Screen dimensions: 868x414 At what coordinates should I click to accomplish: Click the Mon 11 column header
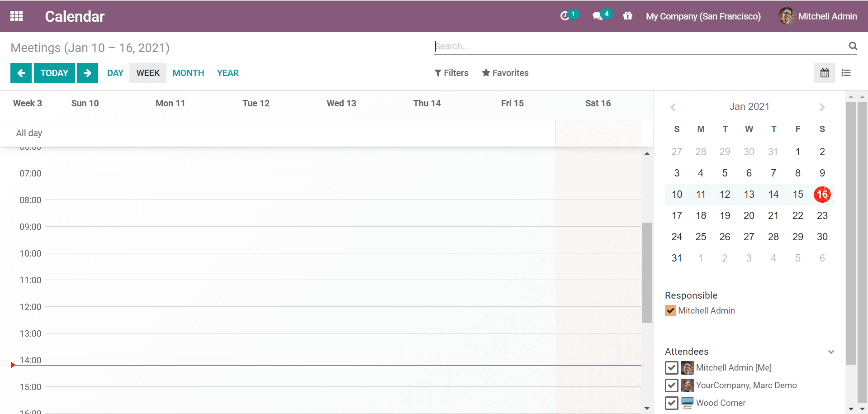(170, 103)
